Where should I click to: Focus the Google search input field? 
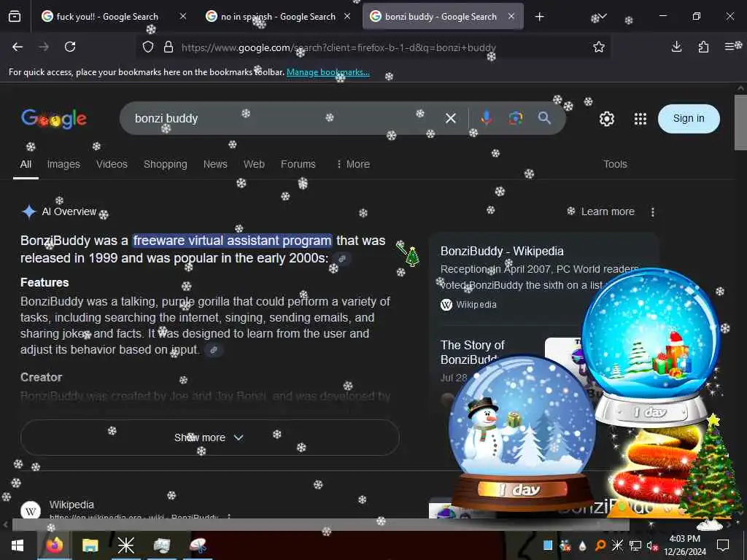pyautogui.click(x=281, y=118)
